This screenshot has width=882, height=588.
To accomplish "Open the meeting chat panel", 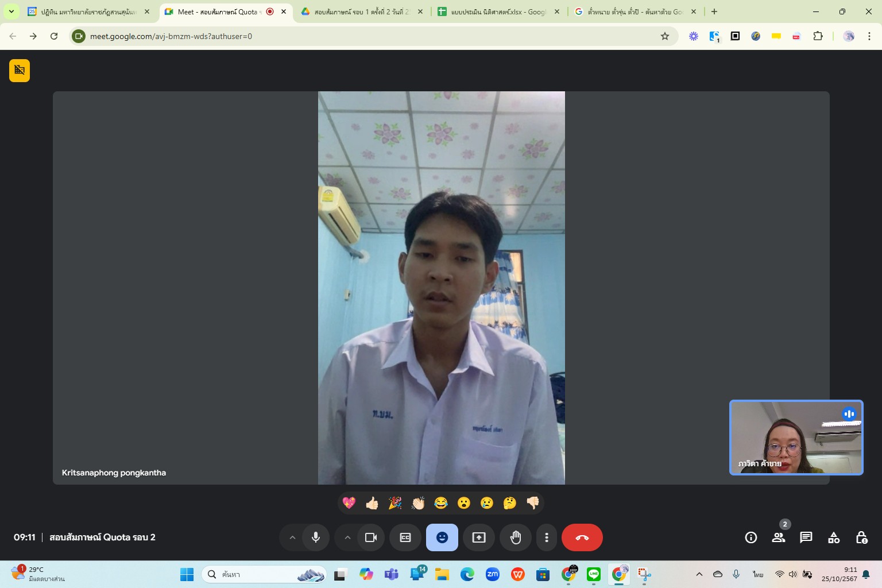I will pyautogui.click(x=806, y=537).
